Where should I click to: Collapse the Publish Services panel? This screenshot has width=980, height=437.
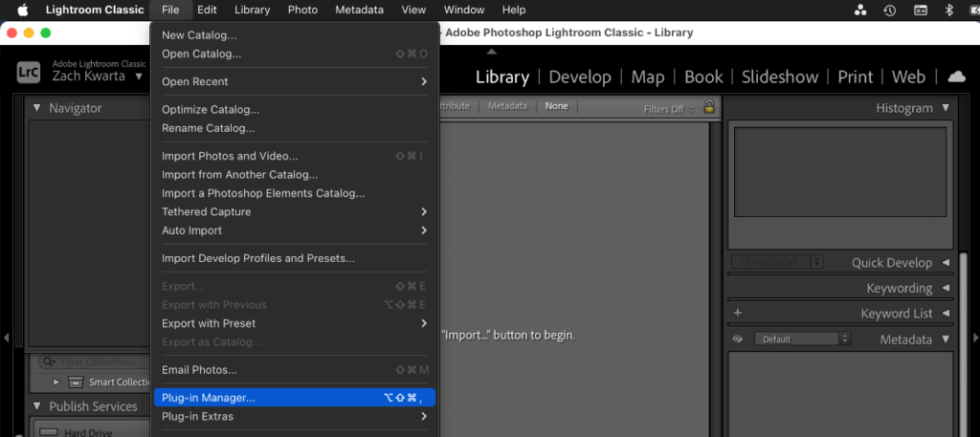(37, 406)
